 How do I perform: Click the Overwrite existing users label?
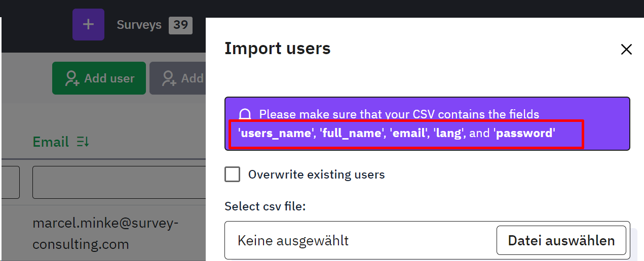click(316, 175)
